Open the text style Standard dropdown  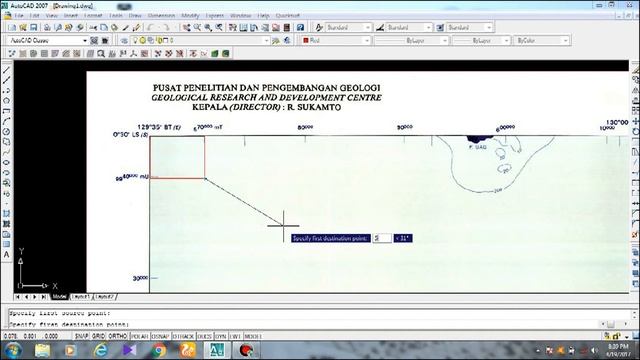click(x=368, y=27)
